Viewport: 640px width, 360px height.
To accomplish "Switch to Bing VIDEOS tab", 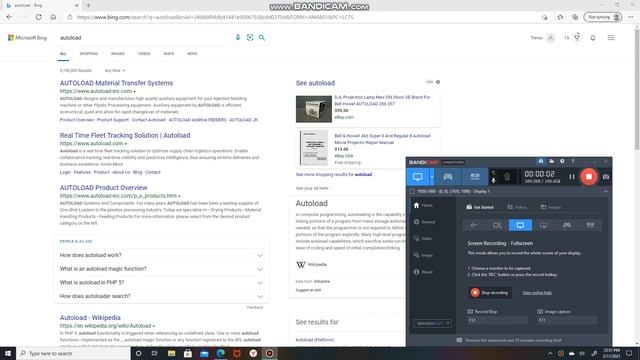I will tap(144, 54).
